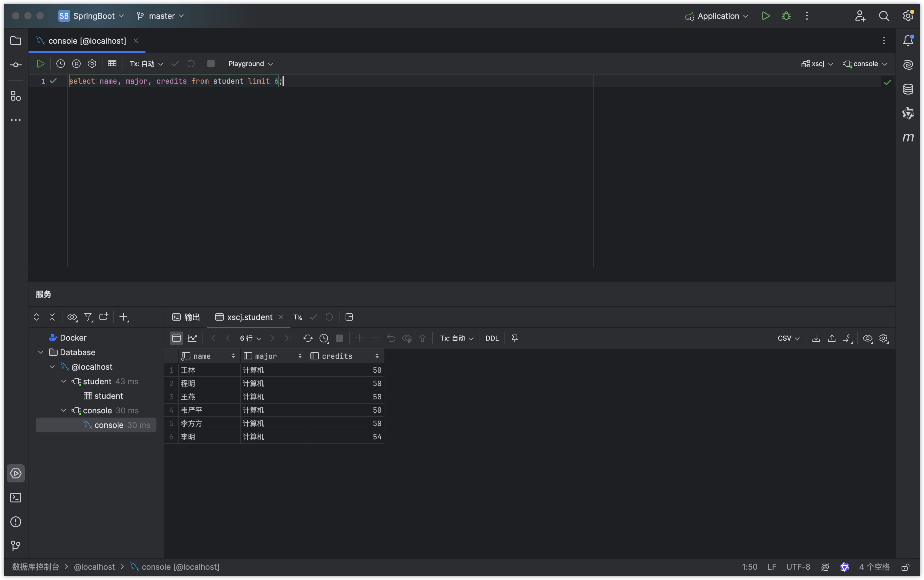This screenshot has height=580, width=924.
Task: Switch results to chart view
Action: click(x=192, y=338)
